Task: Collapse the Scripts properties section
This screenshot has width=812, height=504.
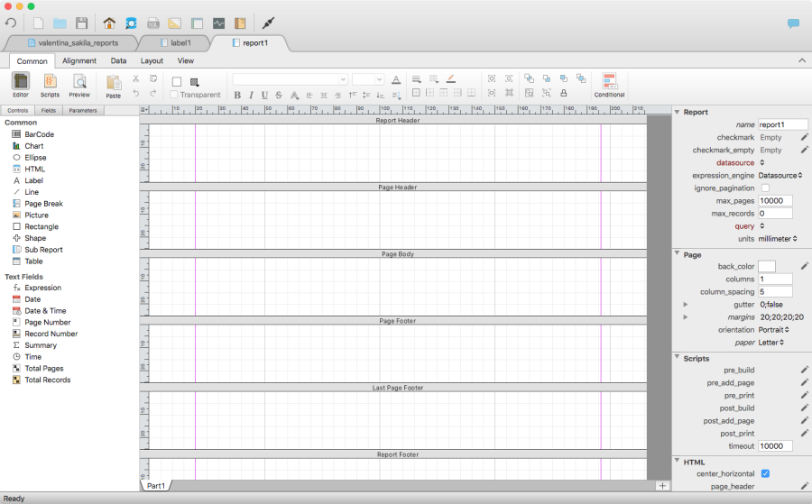Action: coord(677,357)
